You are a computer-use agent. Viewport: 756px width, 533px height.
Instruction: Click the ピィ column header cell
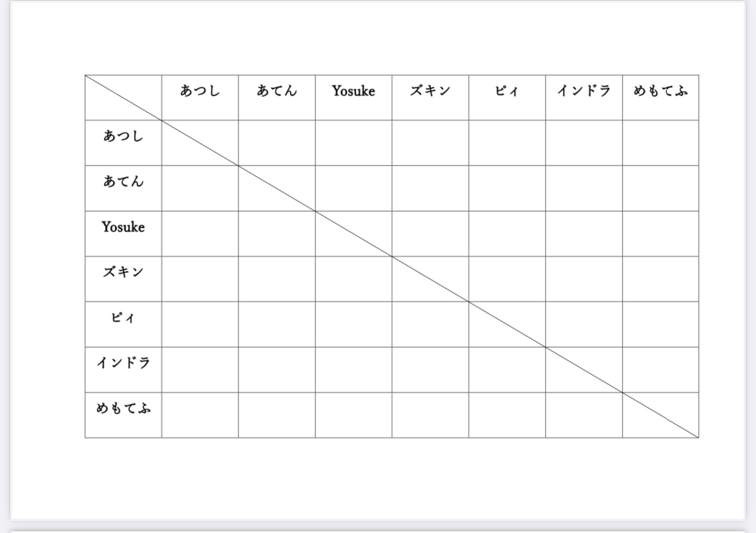507,97
